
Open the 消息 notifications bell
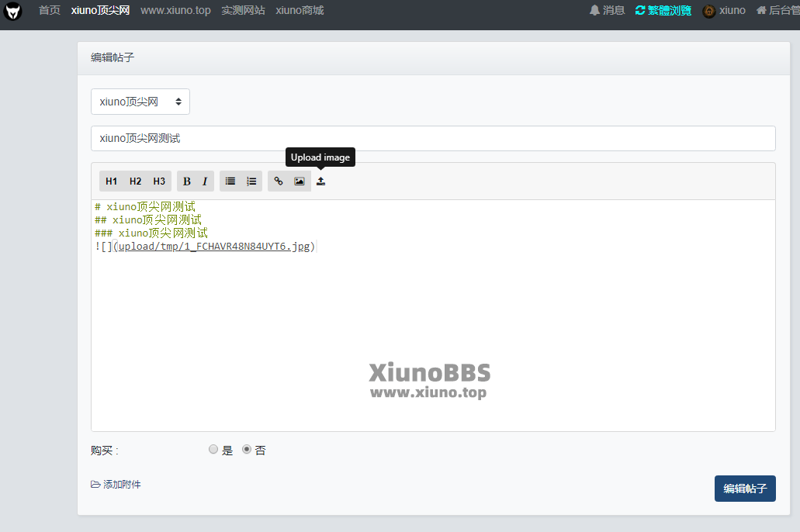[x=607, y=10]
